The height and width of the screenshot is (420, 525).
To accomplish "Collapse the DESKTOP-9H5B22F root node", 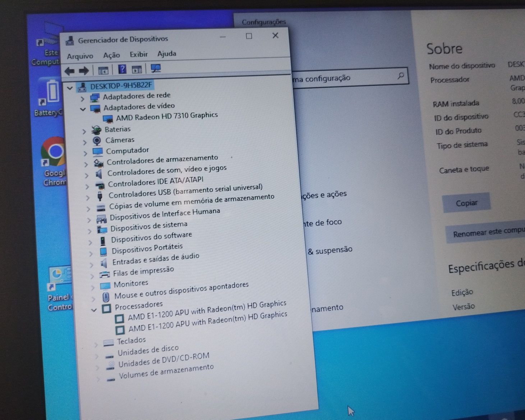I will pos(70,87).
